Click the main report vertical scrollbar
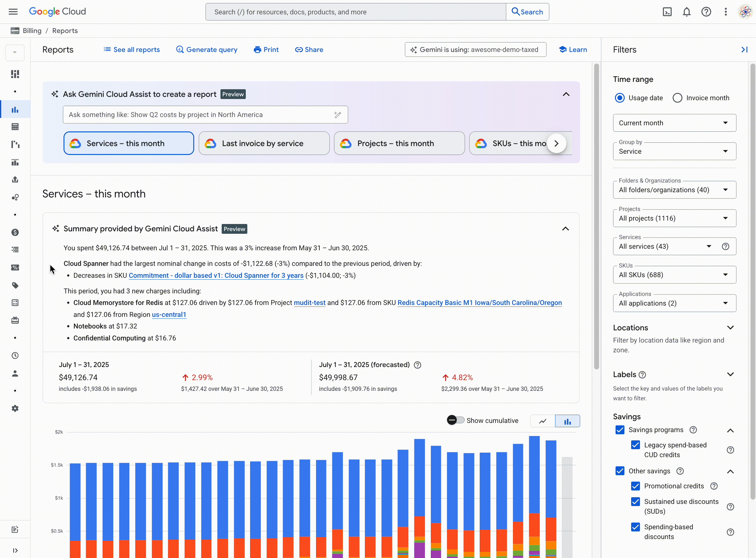This screenshot has width=756, height=558. pyautogui.click(x=596, y=216)
